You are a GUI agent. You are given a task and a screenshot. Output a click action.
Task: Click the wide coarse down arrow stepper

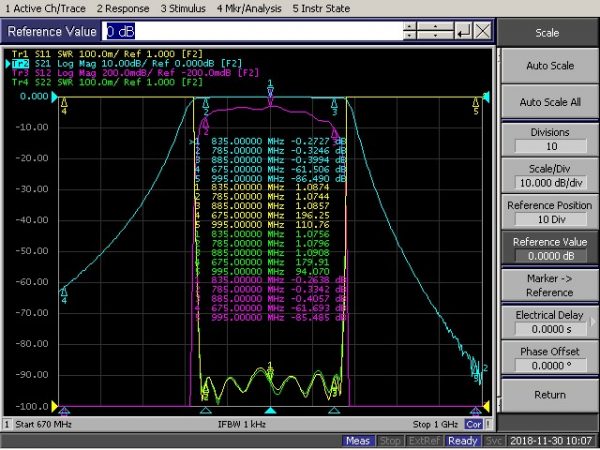point(435,36)
